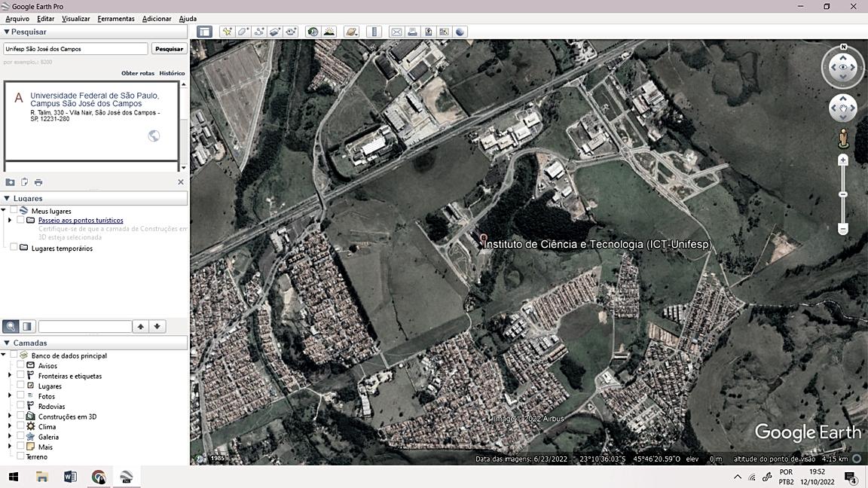Screen dimensions: 868x488
Task: Click the Pesquisar search button
Action: point(169,49)
